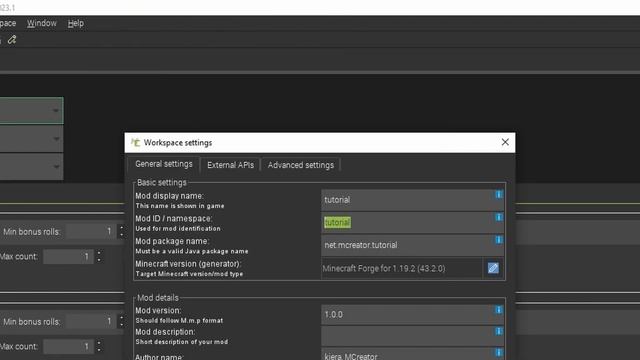The image size is (640, 360).
Task: Expand the middle dropdown in the background panel
Action: coord(56,139)
